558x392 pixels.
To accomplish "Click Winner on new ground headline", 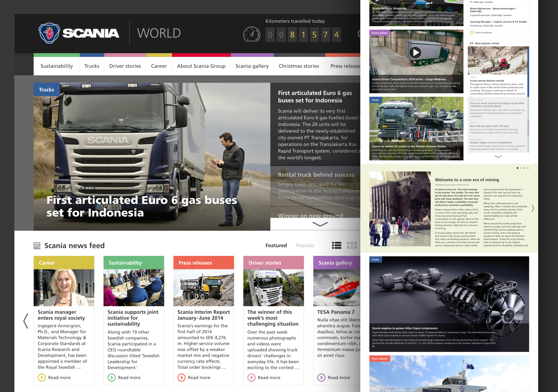I will point(310,216).
